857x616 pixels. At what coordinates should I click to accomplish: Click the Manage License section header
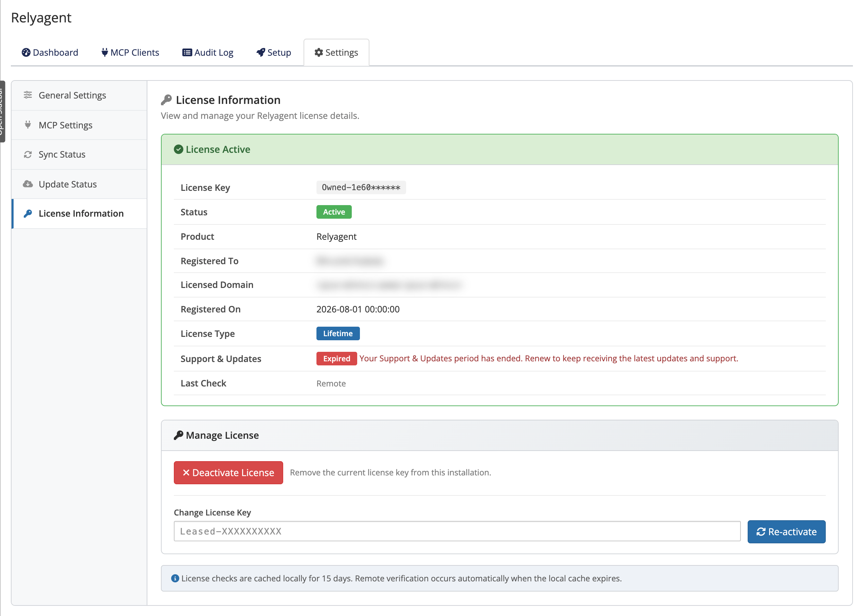499,435
